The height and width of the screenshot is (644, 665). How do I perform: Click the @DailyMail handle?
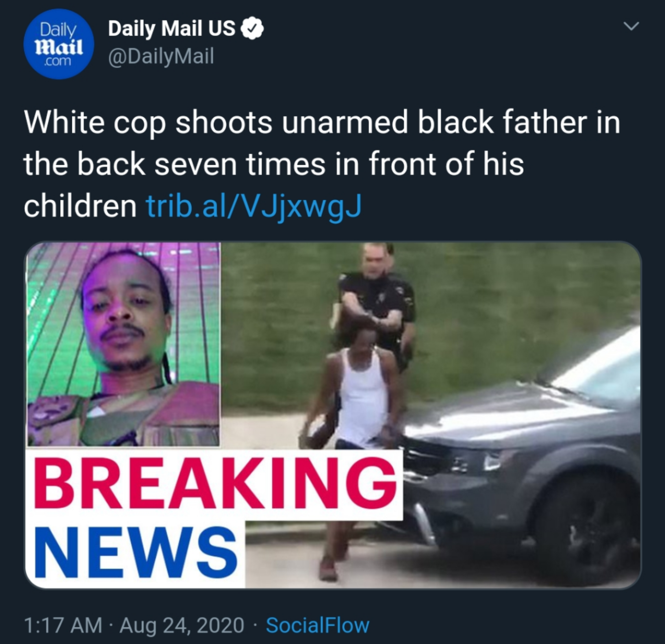coord(161,56)
